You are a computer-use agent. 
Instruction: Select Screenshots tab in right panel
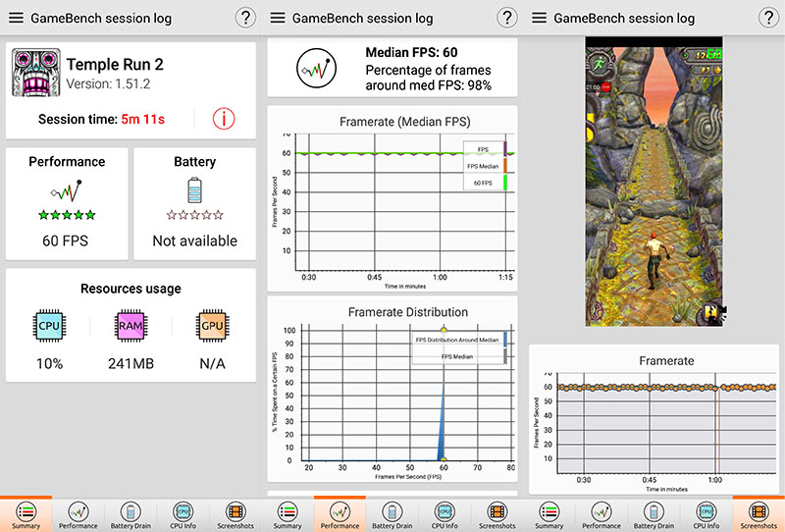pos(759,515)
